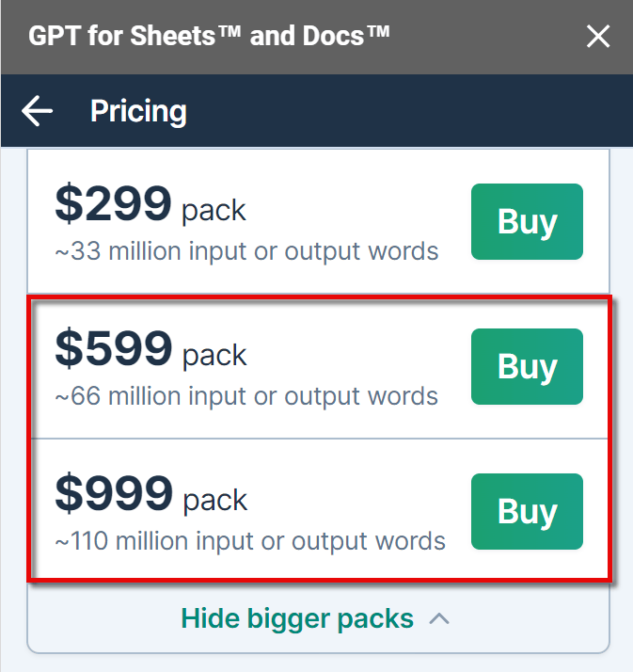Click the GPT for Sheets and Docs title

point(209,36)
